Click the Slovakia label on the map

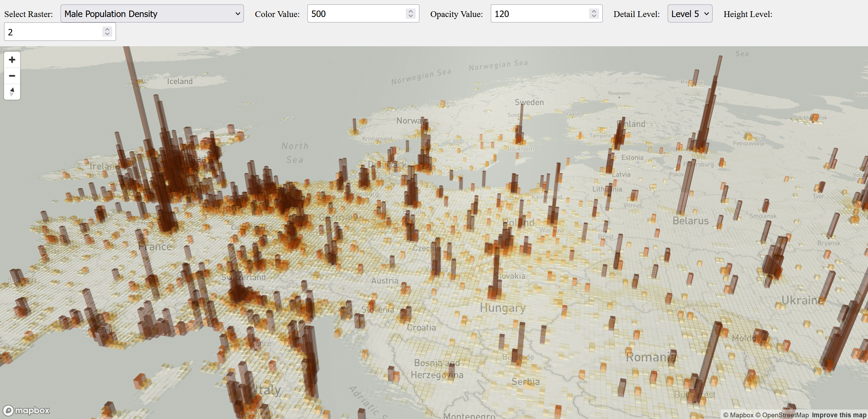pyautogui.click(x=510, y=276)
